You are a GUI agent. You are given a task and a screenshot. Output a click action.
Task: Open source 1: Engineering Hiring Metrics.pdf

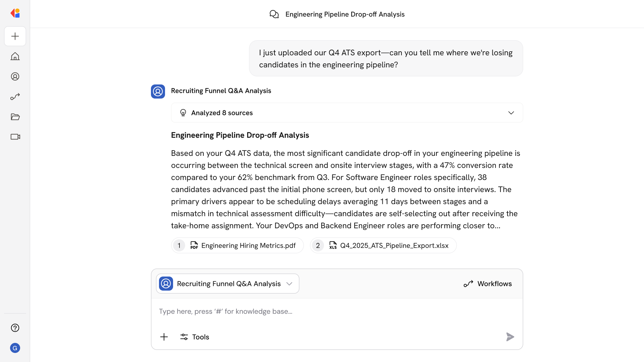[237, 245]
